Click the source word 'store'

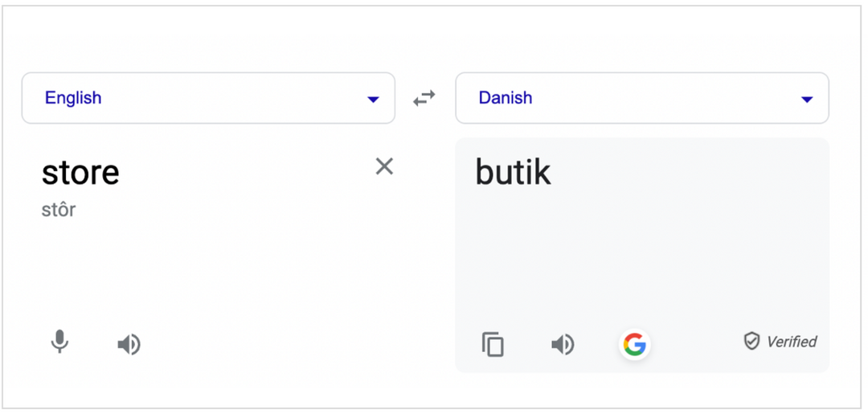(x=80, y=173)
